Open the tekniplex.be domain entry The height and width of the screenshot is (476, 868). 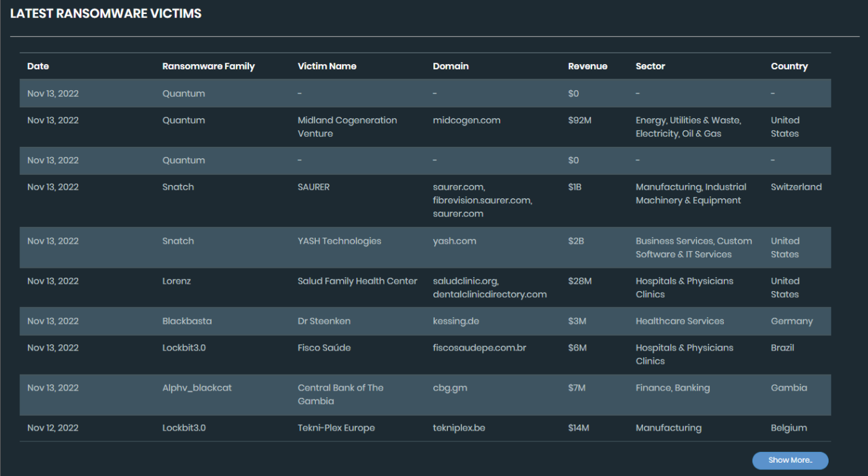(x=459, y=428)
